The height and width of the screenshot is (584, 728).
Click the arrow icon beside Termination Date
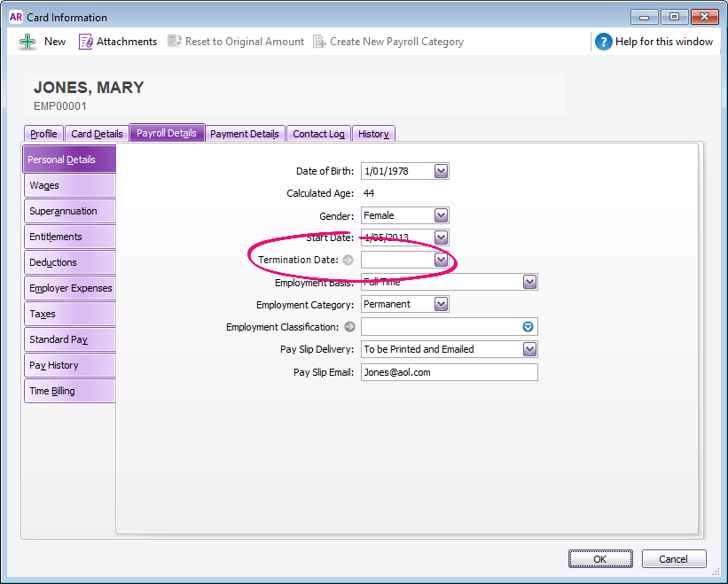coord(348,261)
